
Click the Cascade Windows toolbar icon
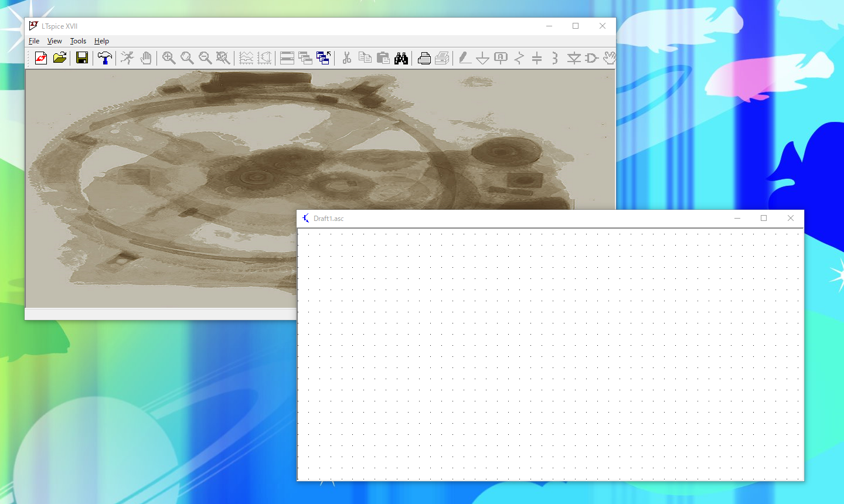(x=305, y=58)
